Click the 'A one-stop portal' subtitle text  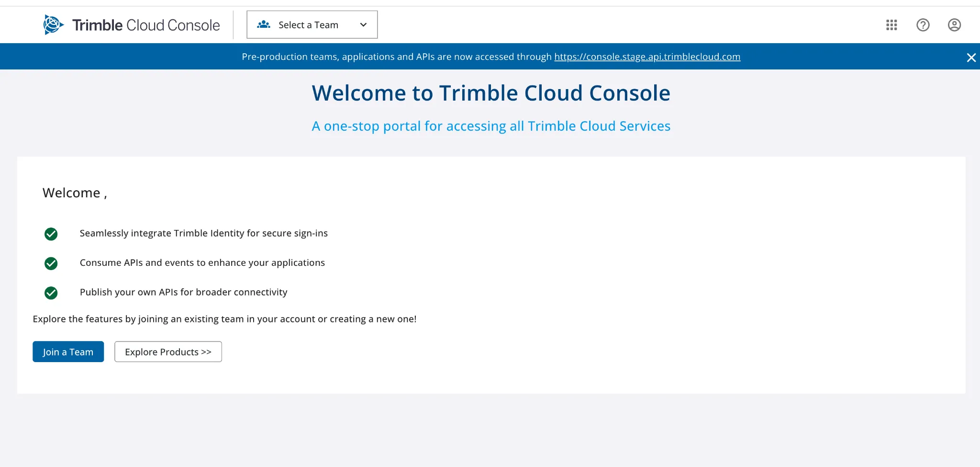[491, 126]
